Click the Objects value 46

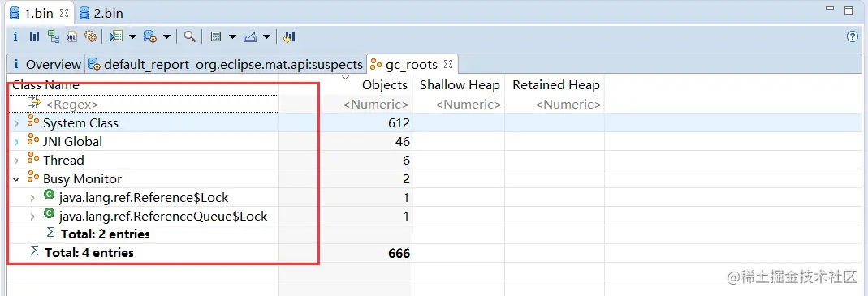pos(403,142)
